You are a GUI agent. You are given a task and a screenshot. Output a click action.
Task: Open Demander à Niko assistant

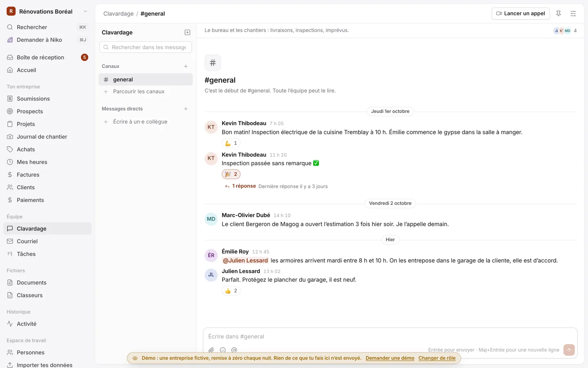(47, 40)
